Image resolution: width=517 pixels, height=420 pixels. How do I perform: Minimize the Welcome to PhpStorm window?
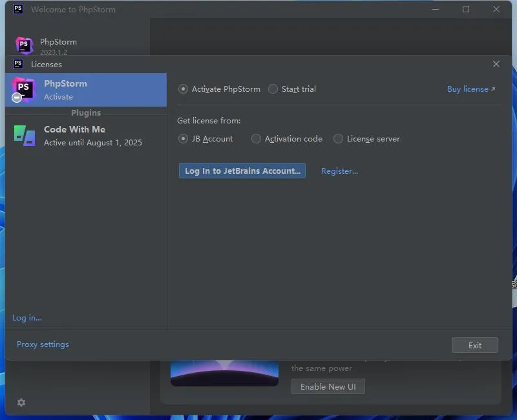[x=436, y=9]
